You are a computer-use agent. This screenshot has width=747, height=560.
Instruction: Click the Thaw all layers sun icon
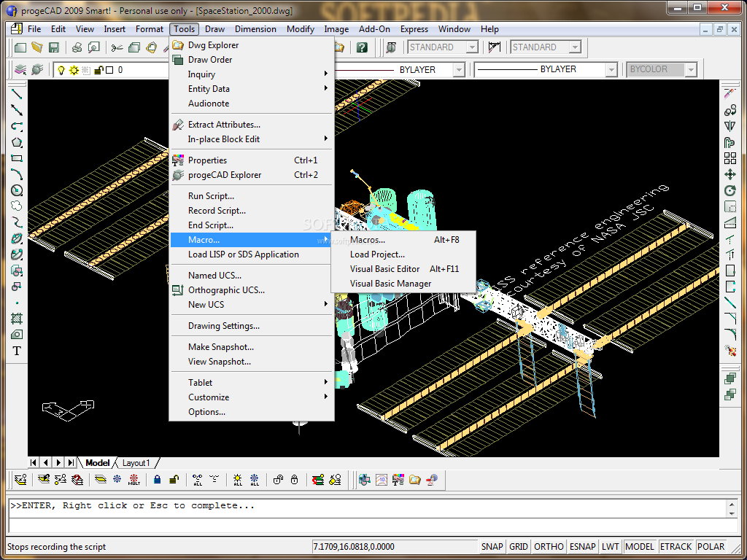[238, 480]
